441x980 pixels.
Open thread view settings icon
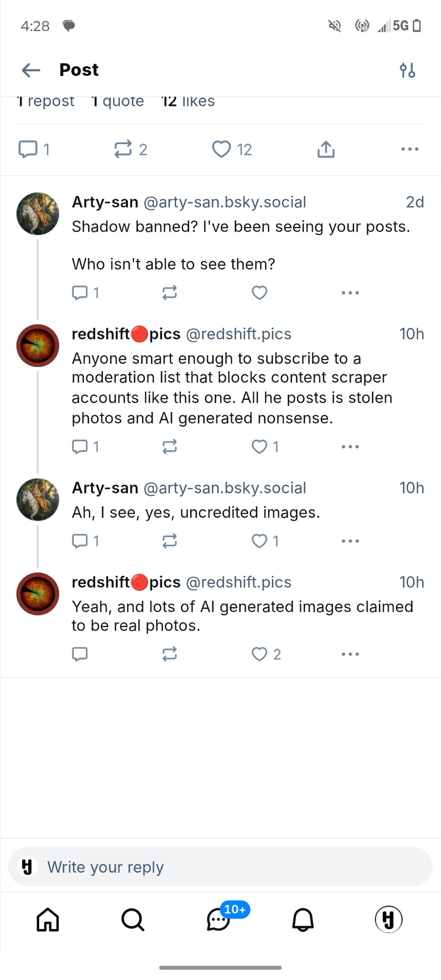[407, 70]
